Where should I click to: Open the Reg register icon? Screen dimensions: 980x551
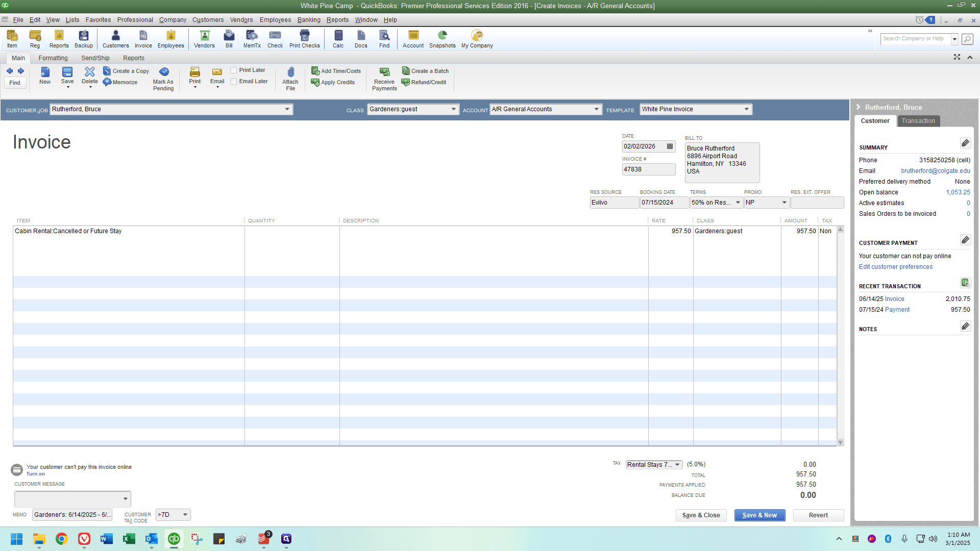click(35, 39)
